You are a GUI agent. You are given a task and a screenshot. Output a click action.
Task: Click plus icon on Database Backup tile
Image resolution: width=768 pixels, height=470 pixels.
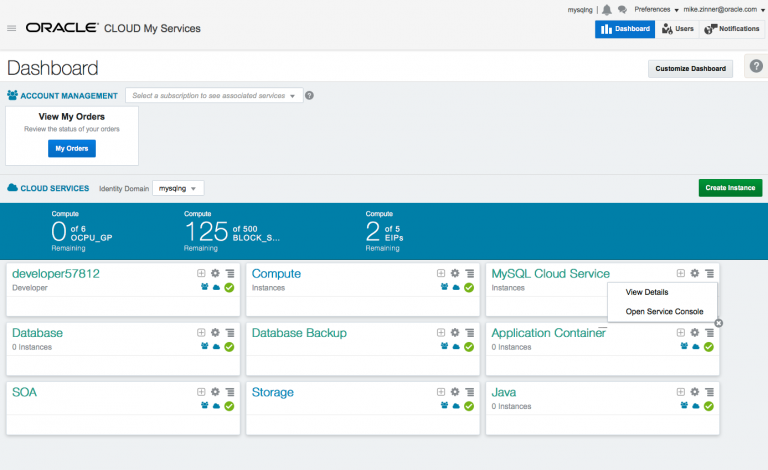coord(441,332)
